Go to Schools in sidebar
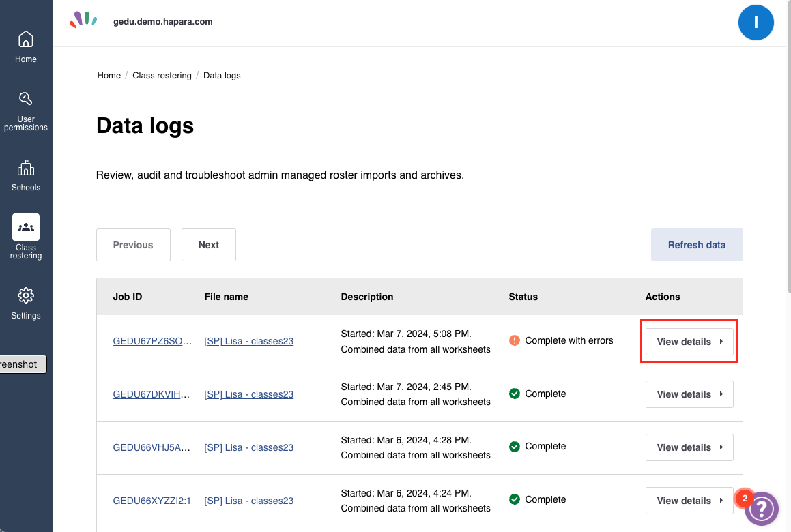The width and height of the screenshot is (791, 532). pos(26,168)
